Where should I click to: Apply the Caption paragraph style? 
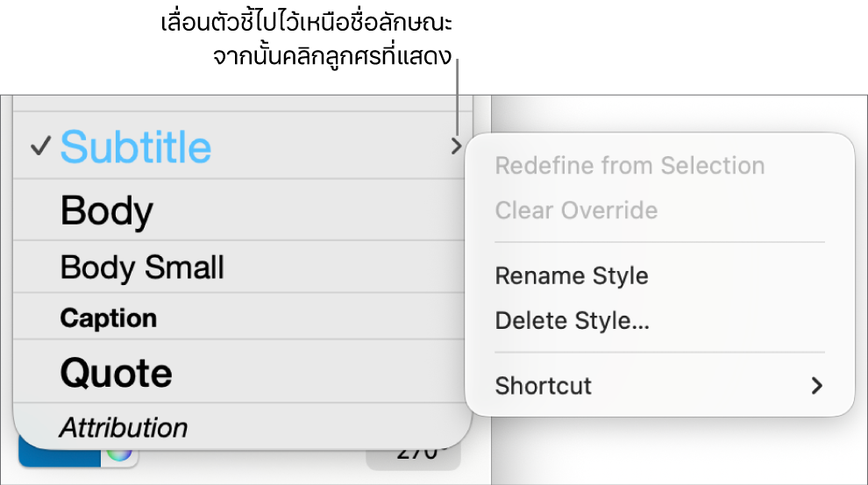click(x=109, y=317)
